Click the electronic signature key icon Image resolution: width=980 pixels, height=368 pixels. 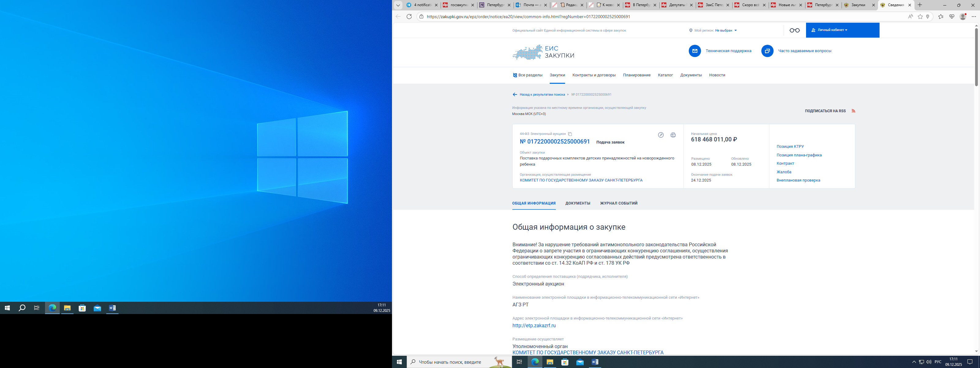tap(661, 135)
